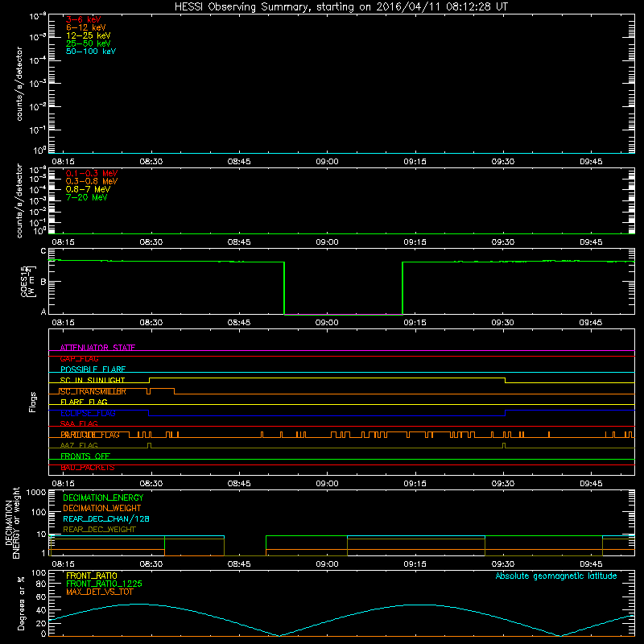Select the ATTENUATOR_STATE flag label
Viewport: 644px width, 644px height.
(97, 348)
